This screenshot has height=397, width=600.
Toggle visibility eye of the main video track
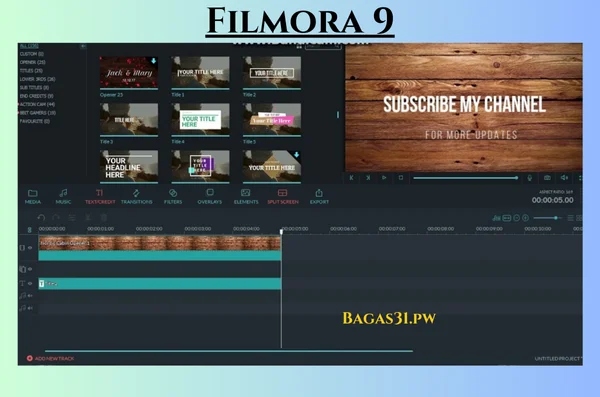pyautogui.click(x=30, y=248)
